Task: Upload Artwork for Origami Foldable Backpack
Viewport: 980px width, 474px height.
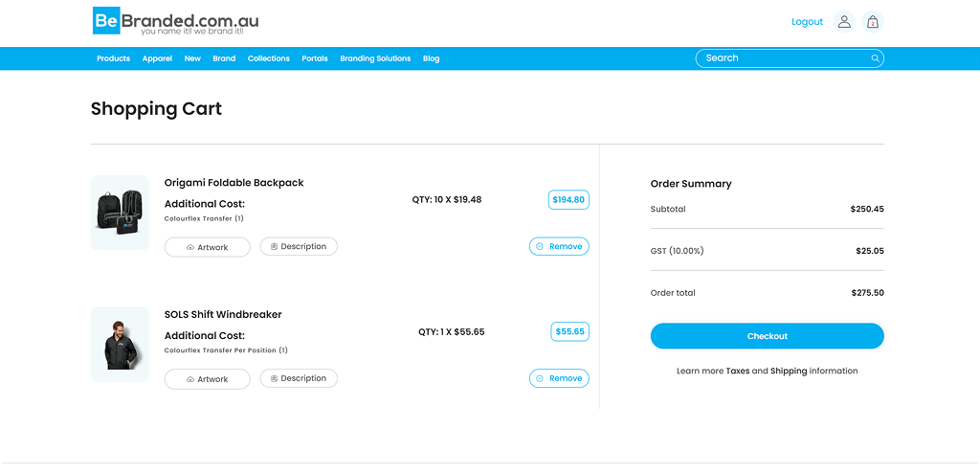Action: pyautogui.click(x=207, y=247)
